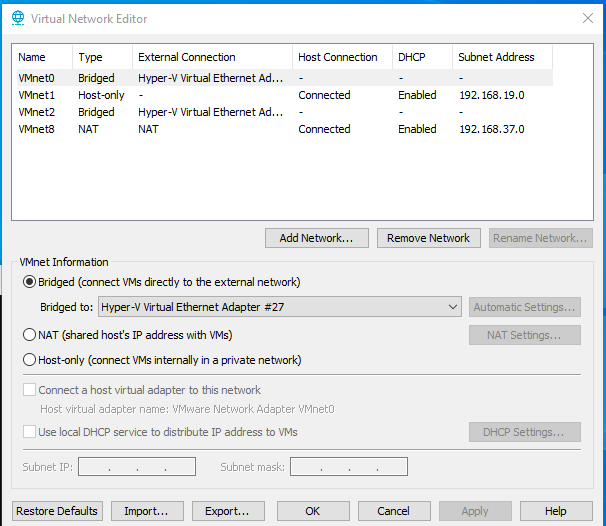Select the VMnet1 row

284,95
